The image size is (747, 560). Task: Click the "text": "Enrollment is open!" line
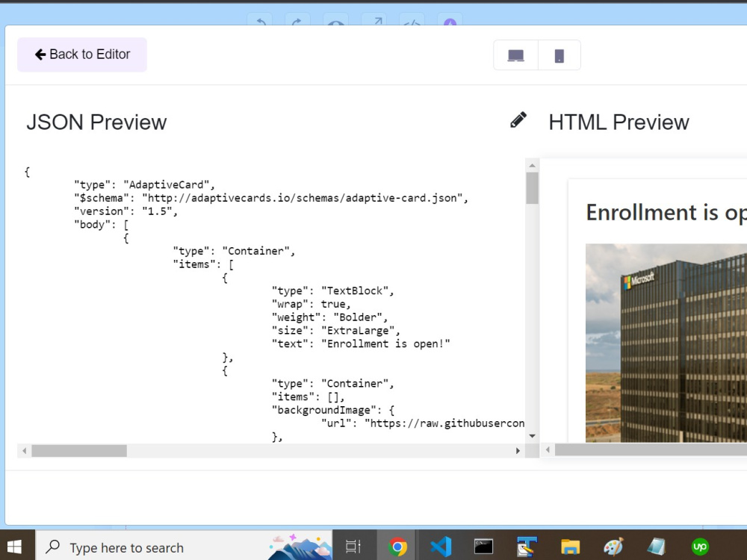pos(361,343)
